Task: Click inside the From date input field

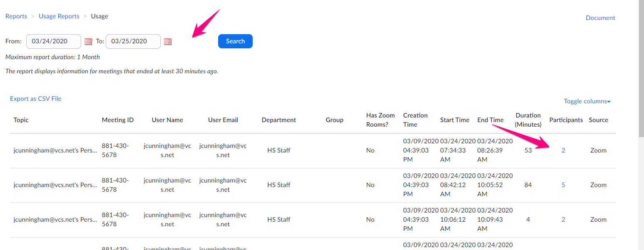Action: click(x=53, y=41)
